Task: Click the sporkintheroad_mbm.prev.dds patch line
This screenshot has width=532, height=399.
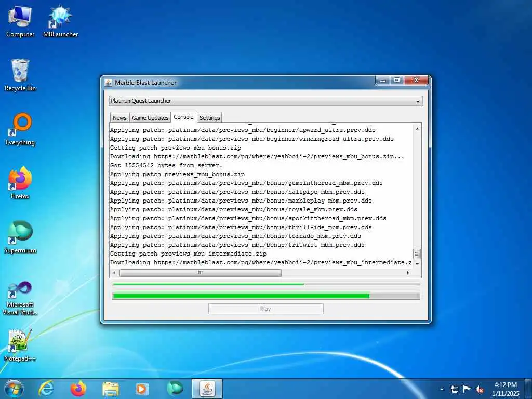Action: 248,218
